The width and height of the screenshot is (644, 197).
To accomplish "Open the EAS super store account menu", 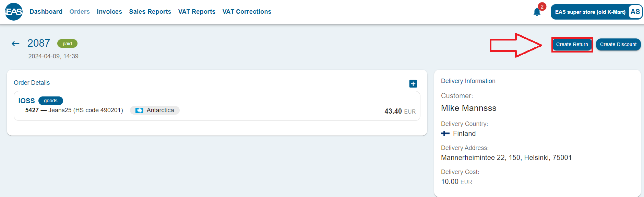I will coord(590,12).
